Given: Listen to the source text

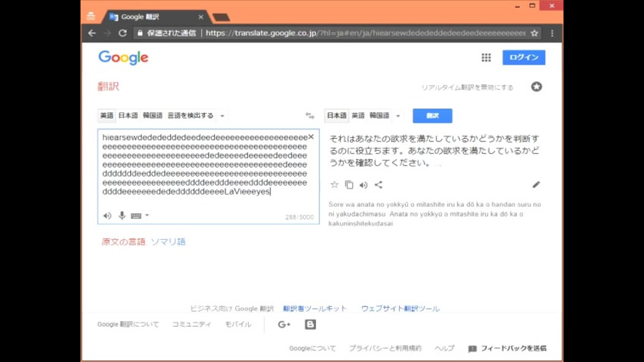Looking at the screenshot, I should pyautogui.click(x=107, y=215).
